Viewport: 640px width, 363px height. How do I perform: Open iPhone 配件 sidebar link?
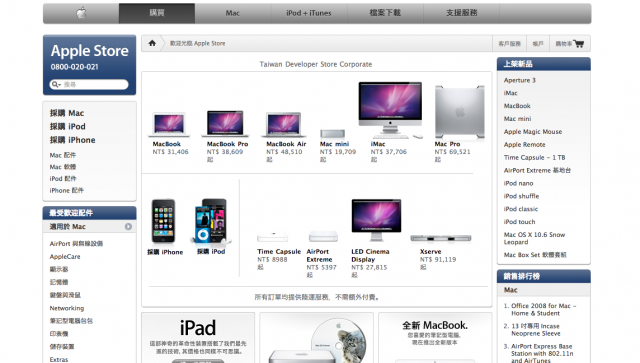pyautogui.click(x=67, y=191)
